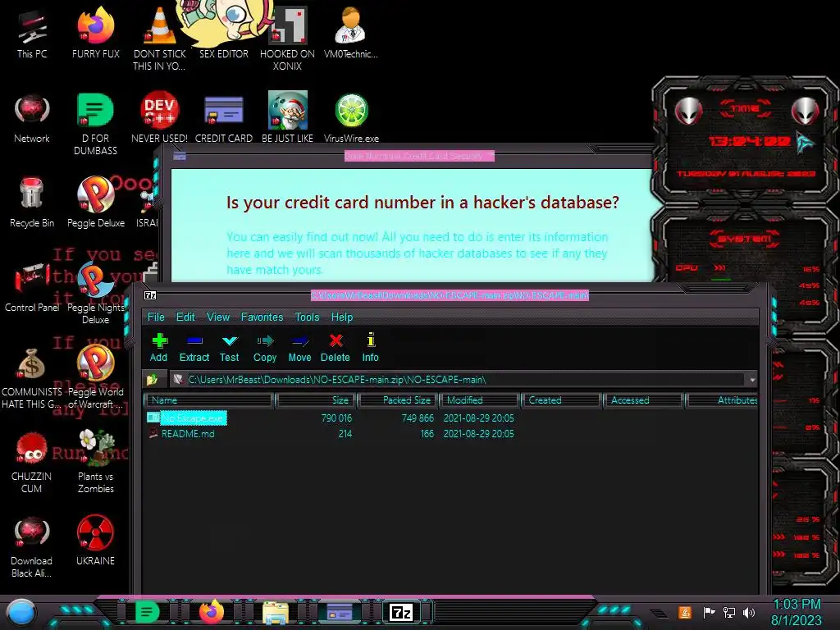Viewport: 840px width, 630px height.
Task: Sort files by Size column
Action: (316, 400)
